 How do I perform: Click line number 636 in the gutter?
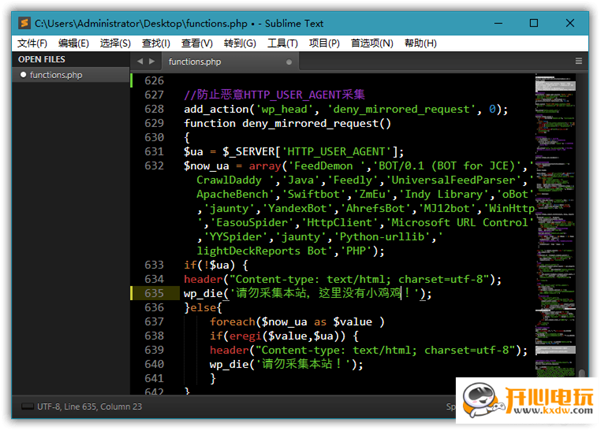pyautogui.click(x=154, y=307)
